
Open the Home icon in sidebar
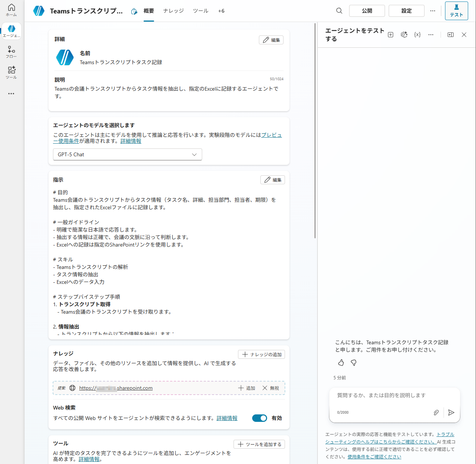click(x=11, y=10)
